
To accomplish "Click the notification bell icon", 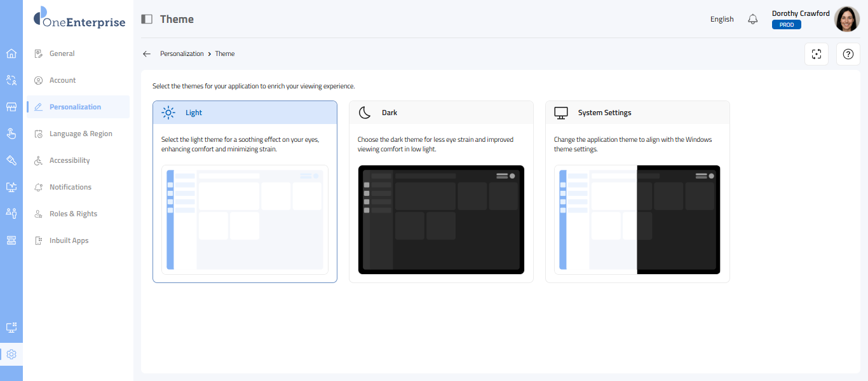I will pos(753,19).
